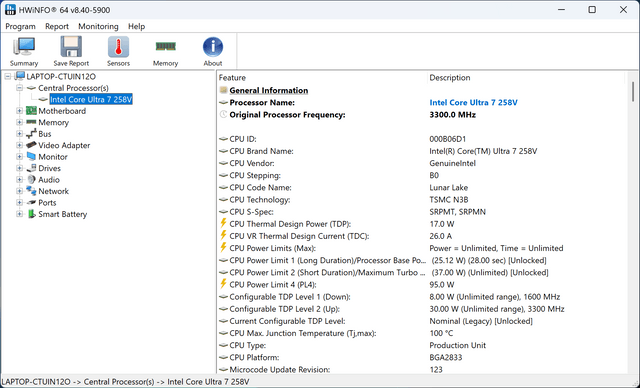Click the value GenuineIntel

[x=453, y=164]
